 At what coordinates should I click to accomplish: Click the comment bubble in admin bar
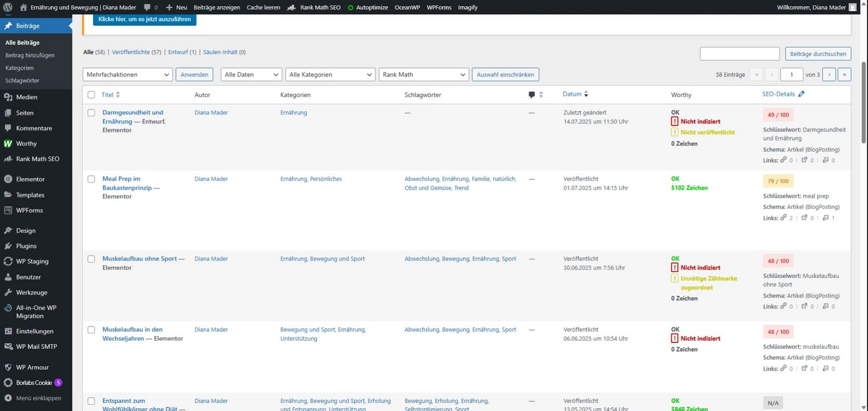(x=147, y=7)
